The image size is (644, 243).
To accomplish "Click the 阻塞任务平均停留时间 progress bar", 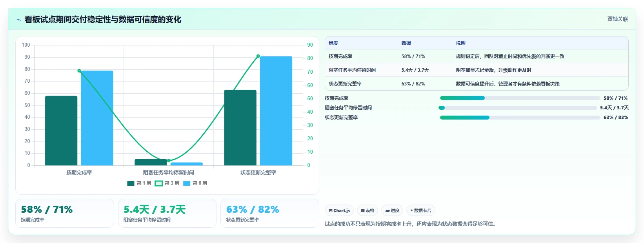I will pos(518,108).
